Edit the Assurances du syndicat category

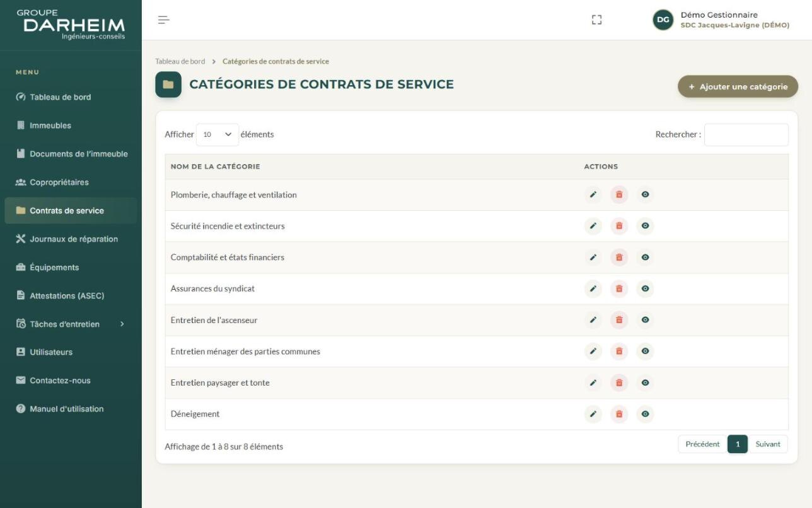[x=593, y=289]
